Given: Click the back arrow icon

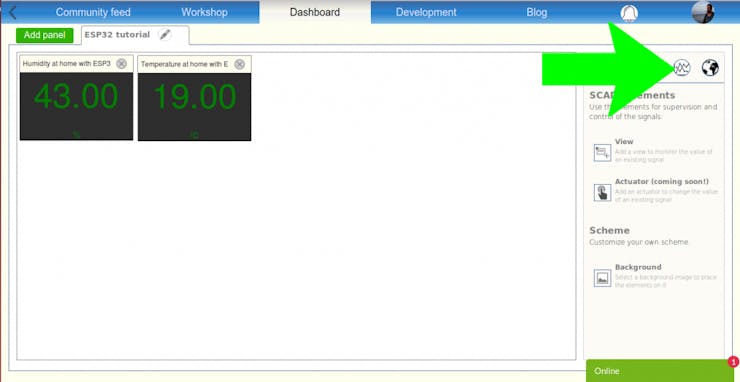Looking at the screenshot, I should coord(13,13).
